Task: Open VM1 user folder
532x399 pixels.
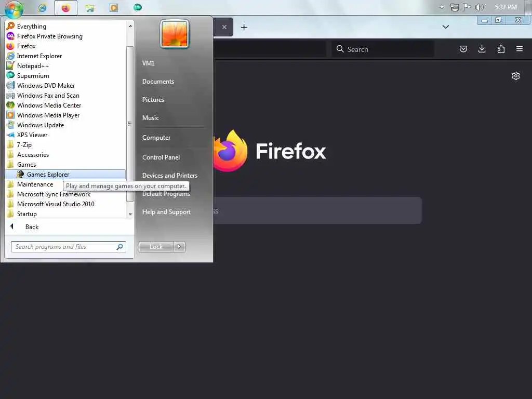Action: click(x=148, y=63)
